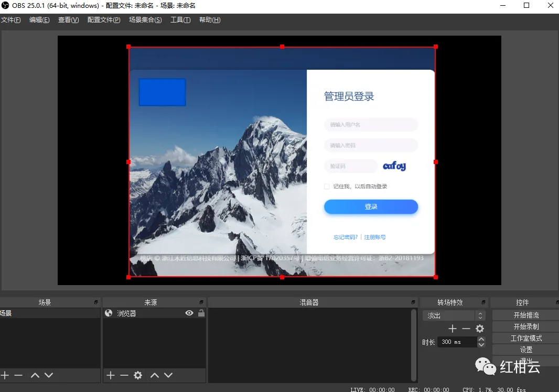Add a new scene with plus icon

click(5, 375)
